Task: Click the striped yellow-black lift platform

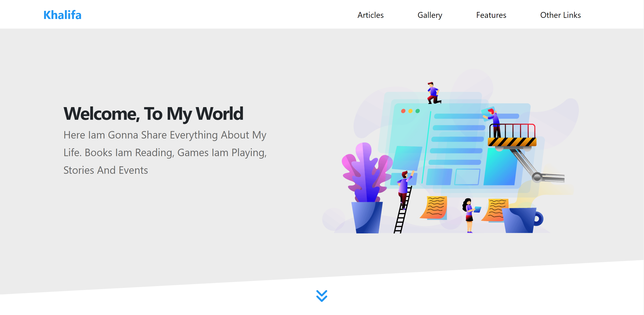Action: [512, 142]
